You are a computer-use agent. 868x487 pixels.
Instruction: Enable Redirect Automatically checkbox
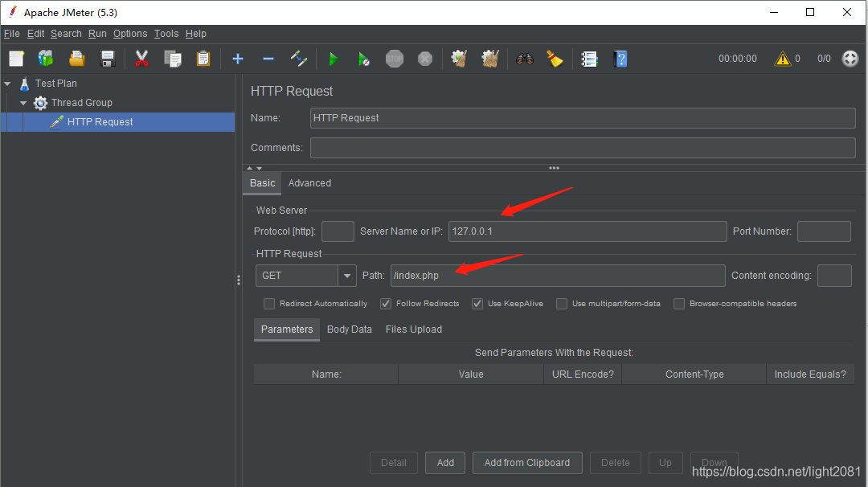269,304
